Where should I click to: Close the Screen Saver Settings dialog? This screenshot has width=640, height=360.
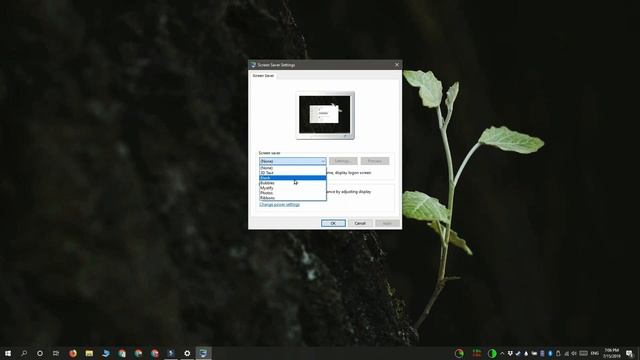[397, 65]
